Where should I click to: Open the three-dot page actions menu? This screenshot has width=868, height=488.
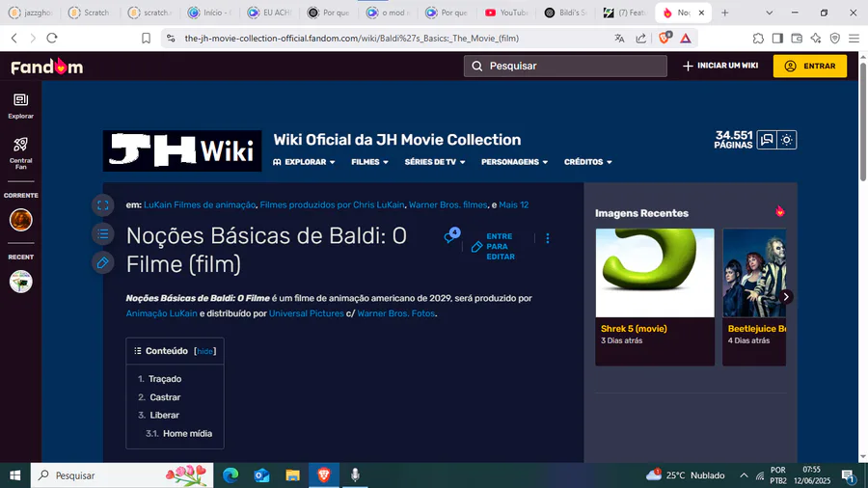coord(548,238)
